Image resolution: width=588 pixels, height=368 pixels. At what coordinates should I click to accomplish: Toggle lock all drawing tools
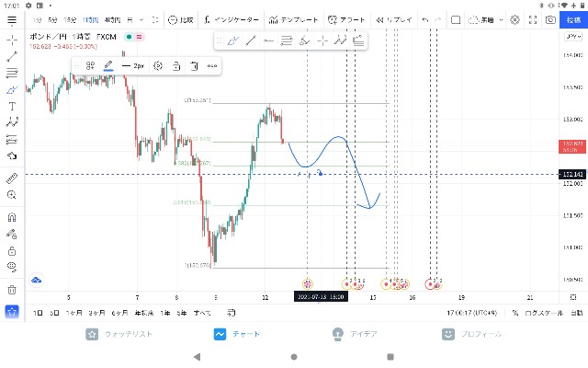12,251
